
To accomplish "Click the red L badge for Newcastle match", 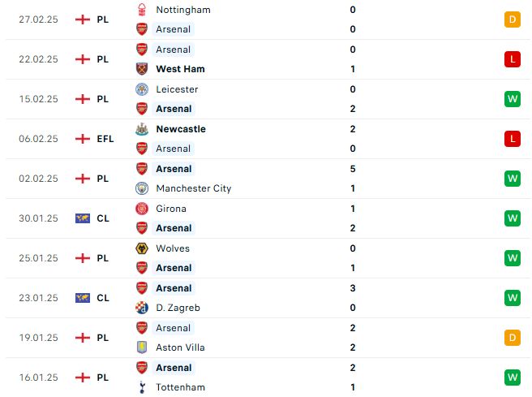I will click(513, 139).
